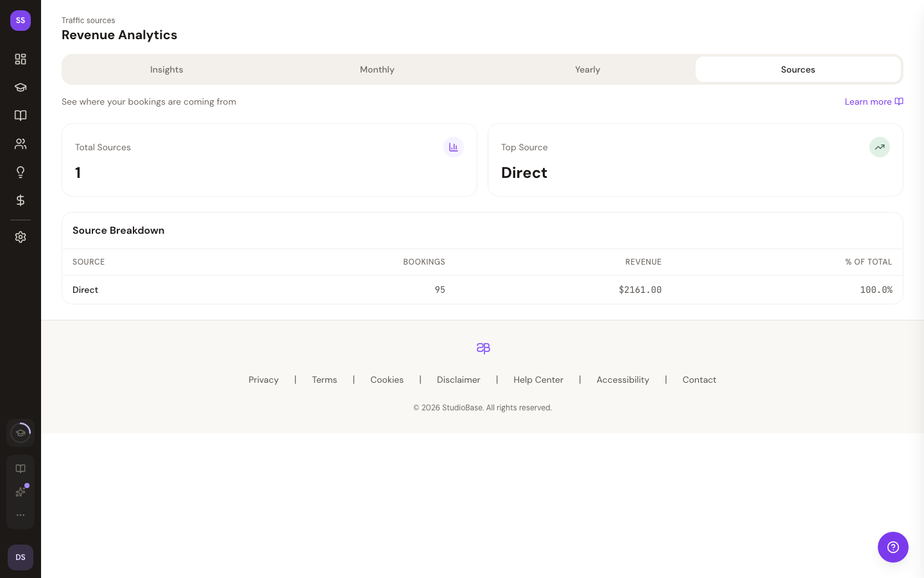Open the Help Center footer link
Screen dimensions: 924x578
point(538,380)
